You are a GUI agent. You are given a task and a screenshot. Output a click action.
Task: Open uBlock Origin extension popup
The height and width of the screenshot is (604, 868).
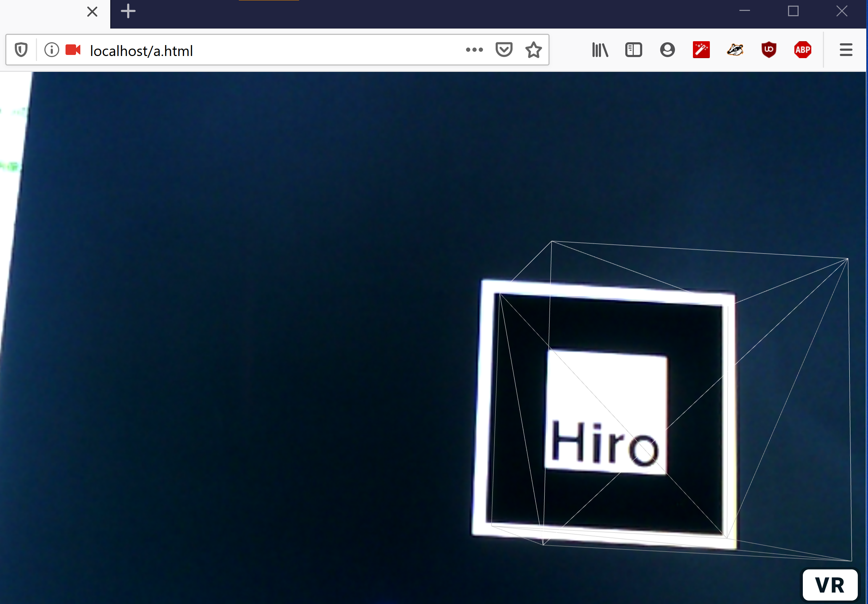tap(769, 50)
